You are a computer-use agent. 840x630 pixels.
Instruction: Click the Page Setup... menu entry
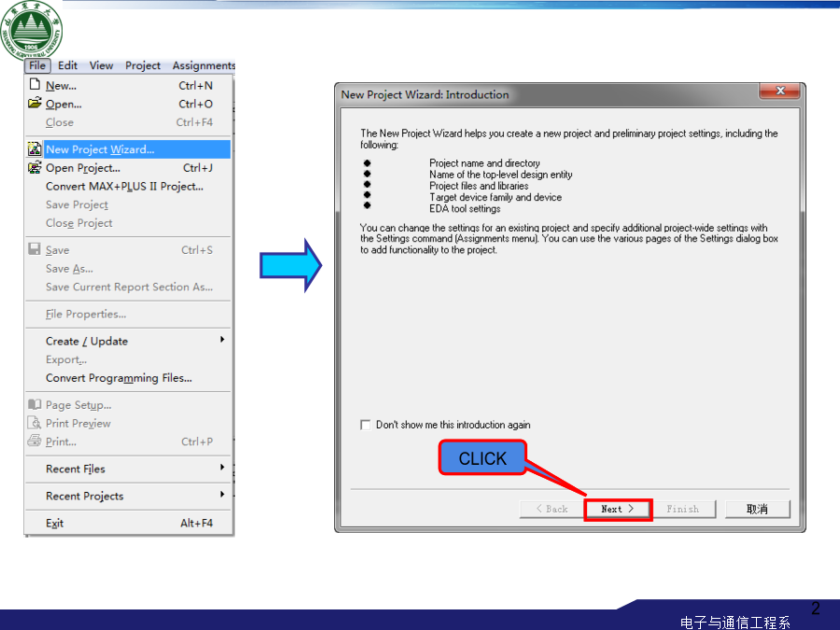click(129, 405)
